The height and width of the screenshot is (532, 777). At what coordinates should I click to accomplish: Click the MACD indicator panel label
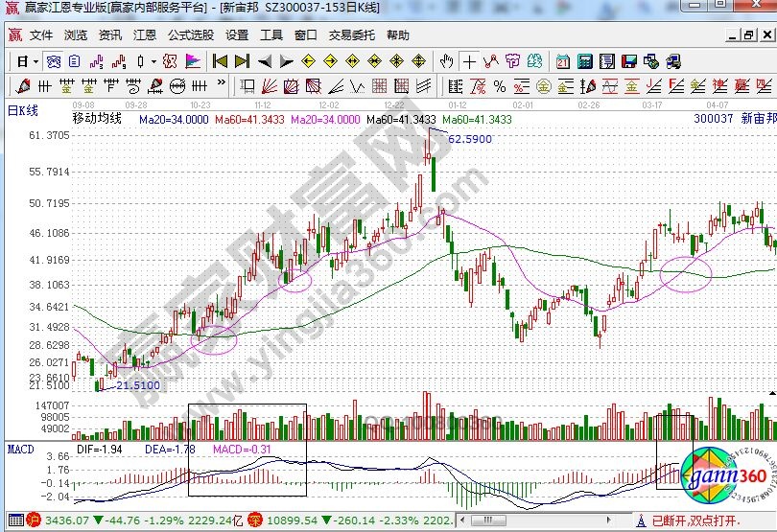point(20,449)
